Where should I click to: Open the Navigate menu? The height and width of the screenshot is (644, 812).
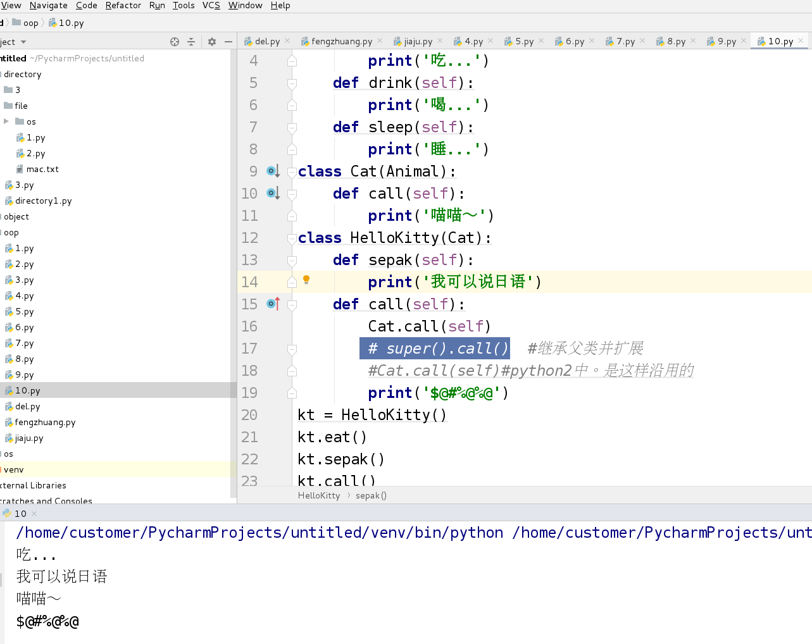48,5
